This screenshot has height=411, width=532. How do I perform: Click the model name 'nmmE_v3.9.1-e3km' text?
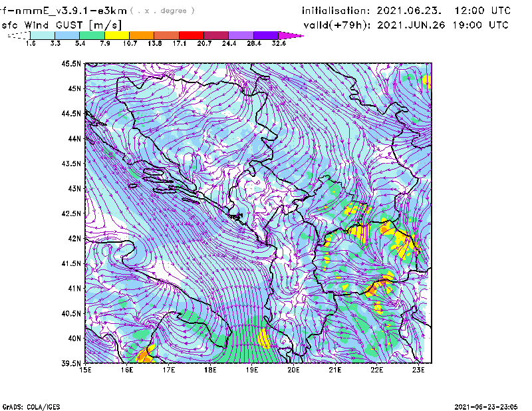click(x=71, y=11)
